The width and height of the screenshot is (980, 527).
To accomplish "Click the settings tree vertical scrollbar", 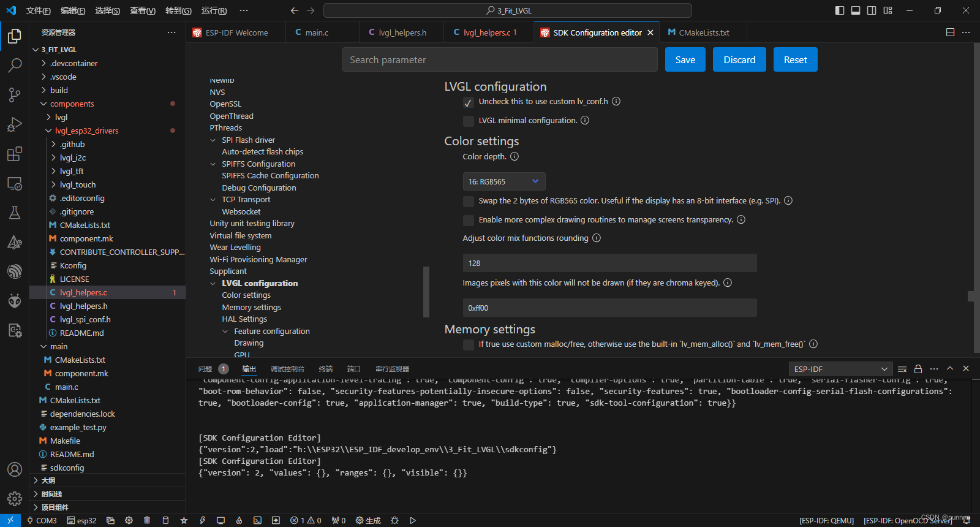I will (426, 292).
